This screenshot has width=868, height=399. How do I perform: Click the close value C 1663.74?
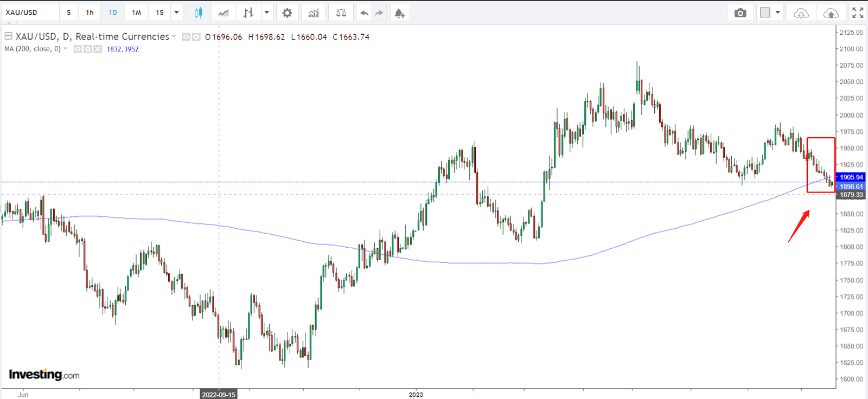[351, 37]
